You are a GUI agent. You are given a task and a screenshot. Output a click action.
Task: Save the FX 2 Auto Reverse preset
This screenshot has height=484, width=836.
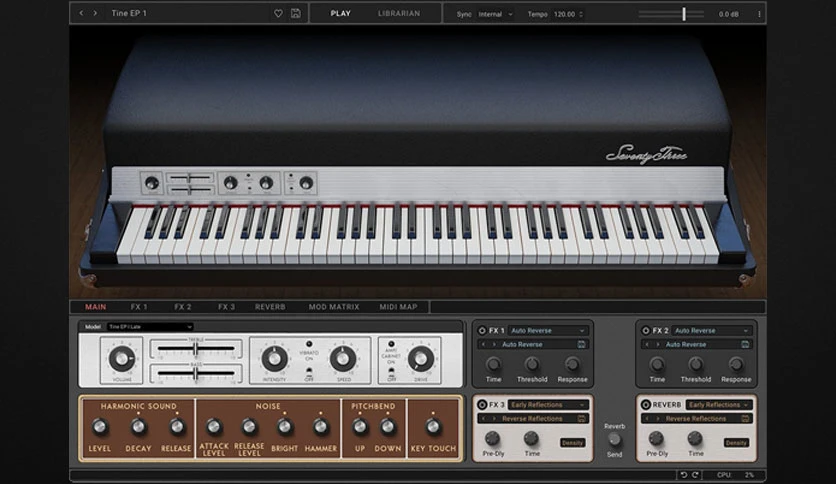[745, 344]
